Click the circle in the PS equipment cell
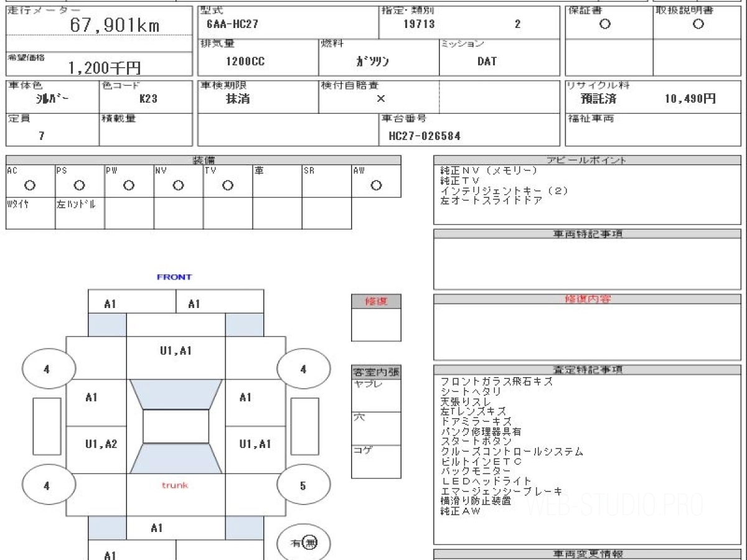Screen dimensions: 747x560 pyautogui.click(x=79, y=185)
